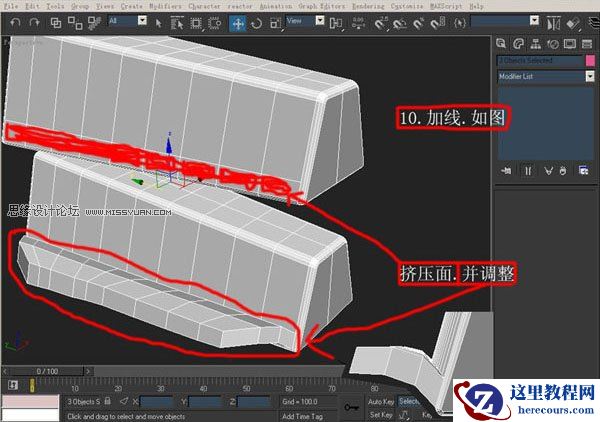
Task: Click Remove Modifier from stack icon
Action: click(x=562, y=171)
